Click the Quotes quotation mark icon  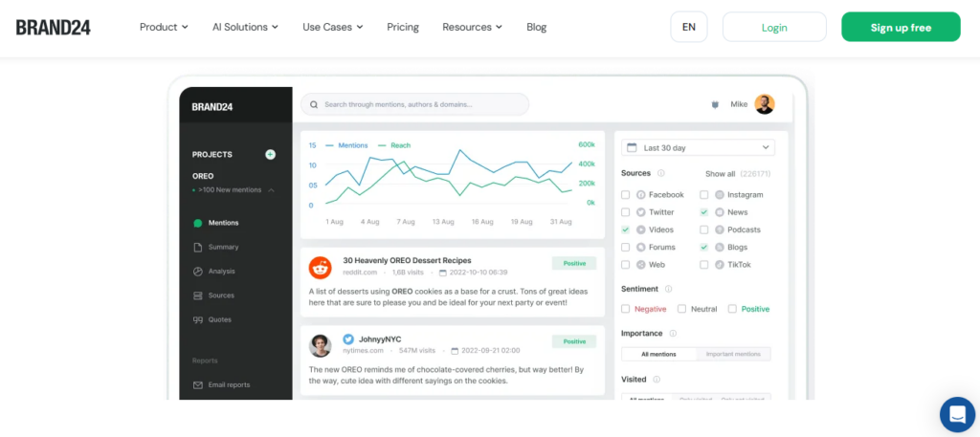(197, 319)
